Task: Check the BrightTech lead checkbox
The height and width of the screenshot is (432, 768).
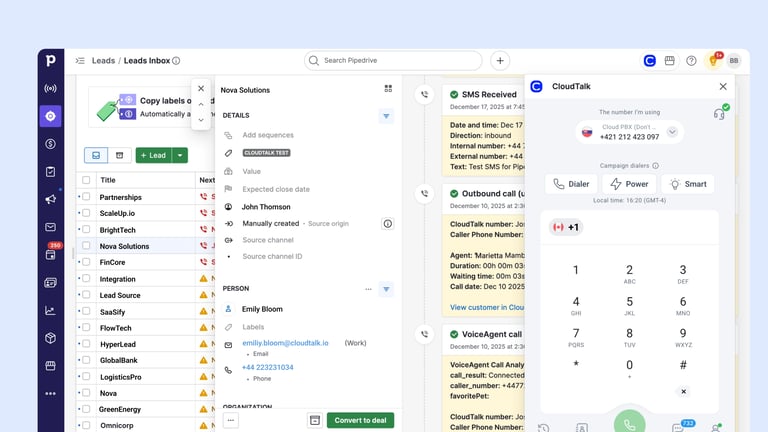Action: [x=86, y=229]
